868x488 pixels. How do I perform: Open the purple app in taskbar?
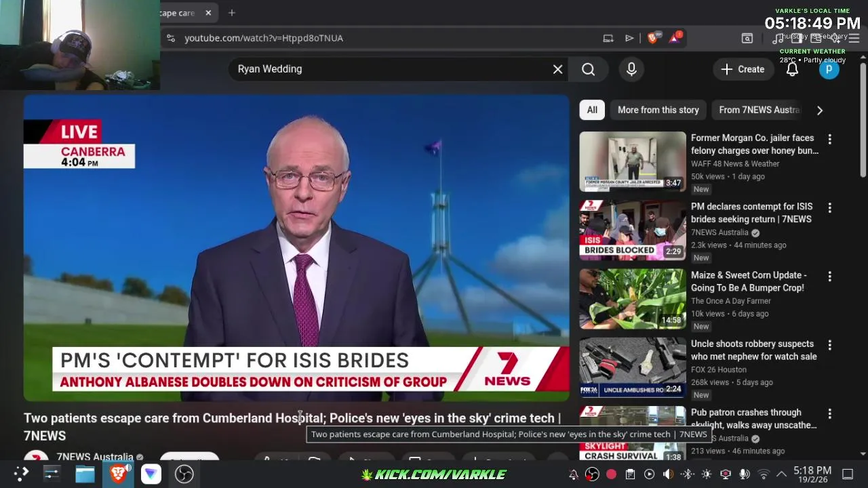pos(151,474)
